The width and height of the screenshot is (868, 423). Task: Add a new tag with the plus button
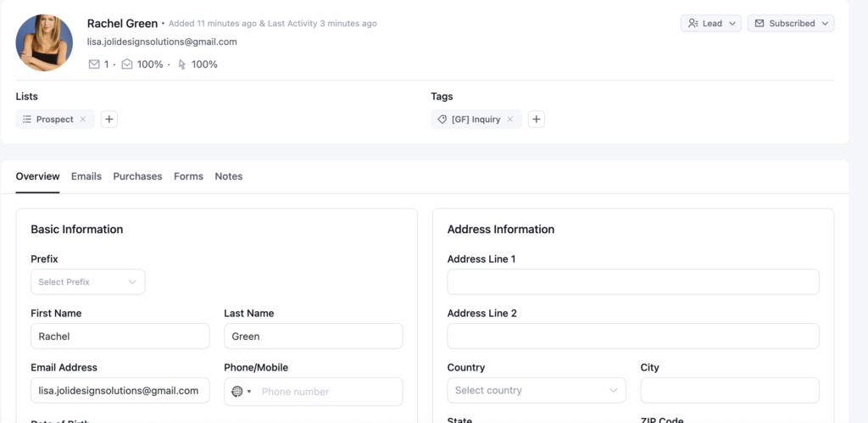click(537, 119)
